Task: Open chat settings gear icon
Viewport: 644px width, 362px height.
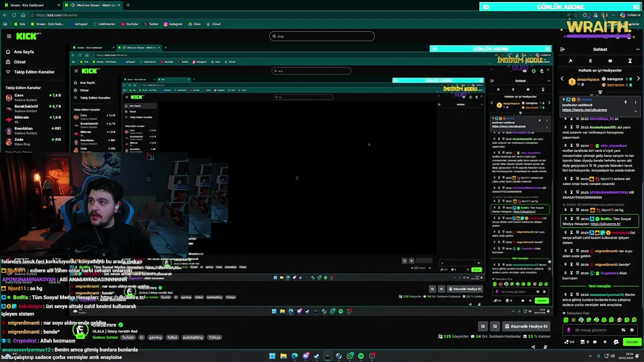Action: pos(605,342)
